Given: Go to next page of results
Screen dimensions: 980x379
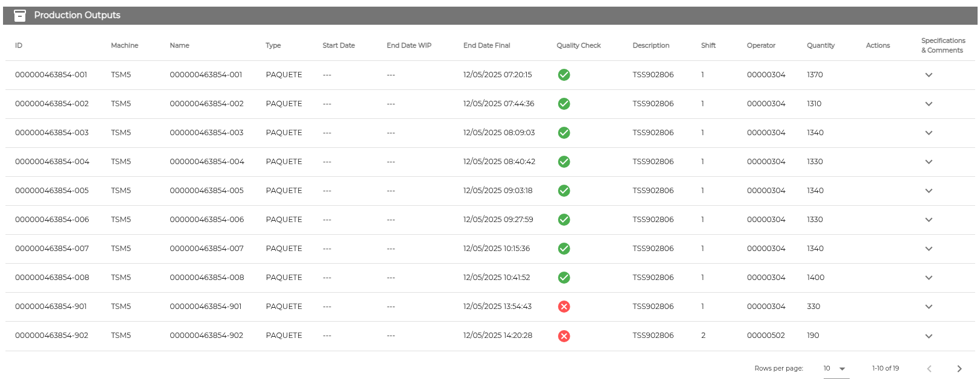Looking at the screenshot, I should (x=959, y=369).
